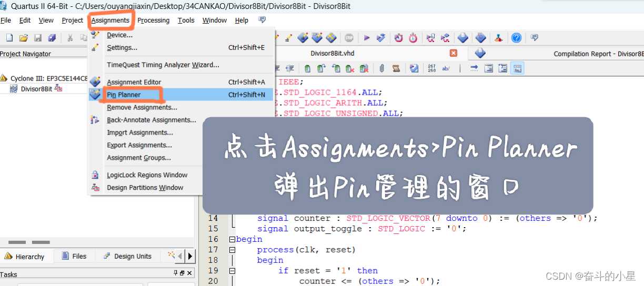Click the Cut scissors icon
Viewport: 644px width, 286px height.
(x=69, y=38)
